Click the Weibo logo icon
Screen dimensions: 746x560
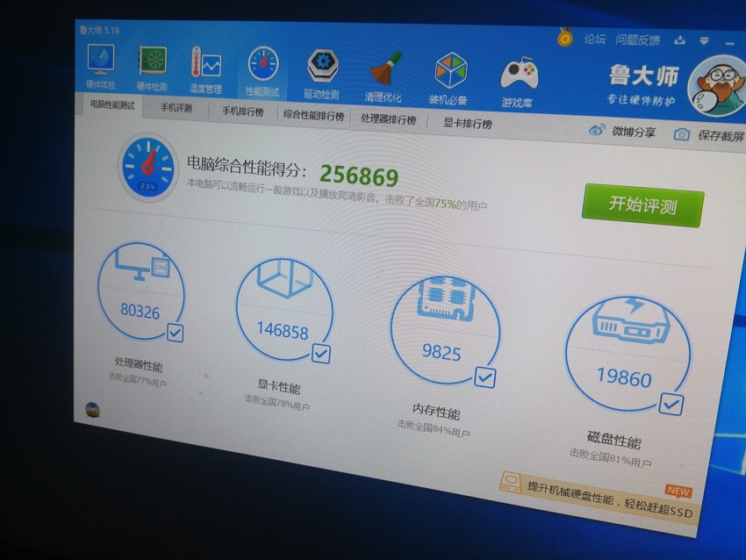point(597,130)
